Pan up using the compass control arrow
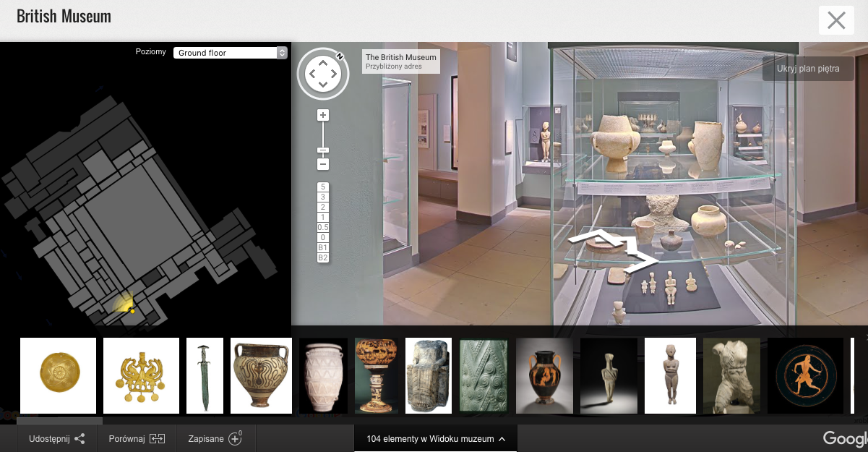The width and height of the screenshot is (868, 452). coord(323,62)
